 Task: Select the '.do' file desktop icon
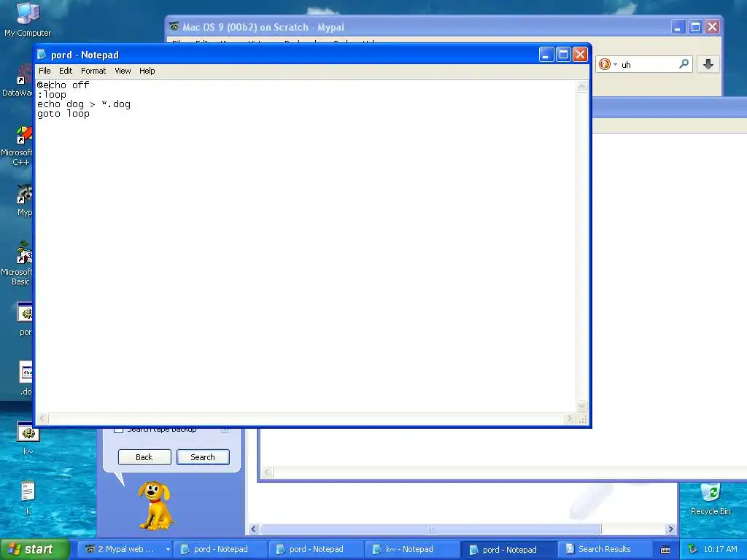coord(26,378)
